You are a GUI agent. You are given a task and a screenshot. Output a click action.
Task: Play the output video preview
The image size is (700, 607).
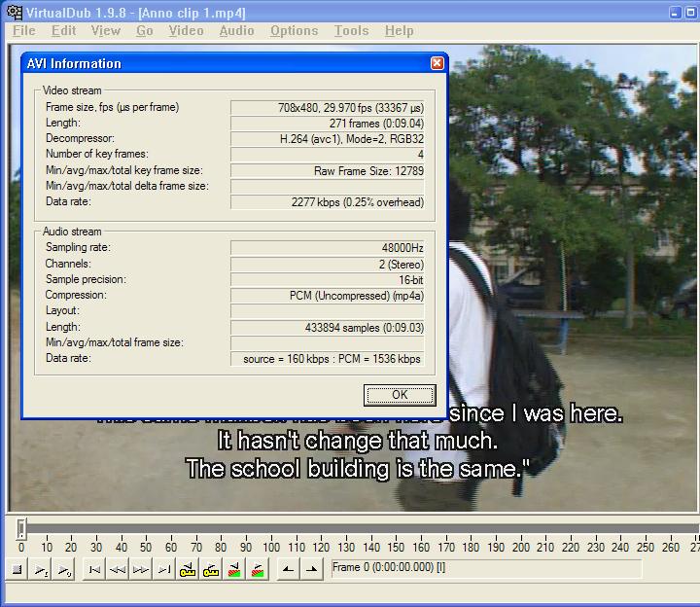coord(64,569)
